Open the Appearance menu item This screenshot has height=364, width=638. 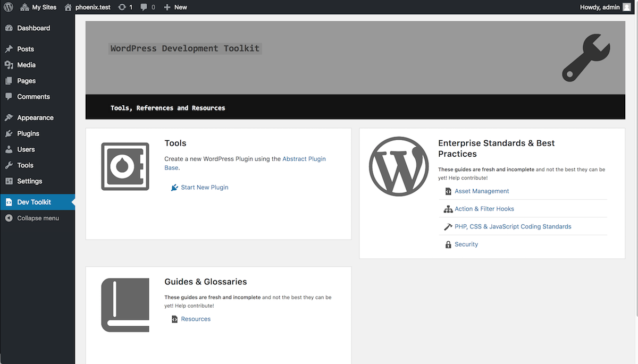(37, 117)
